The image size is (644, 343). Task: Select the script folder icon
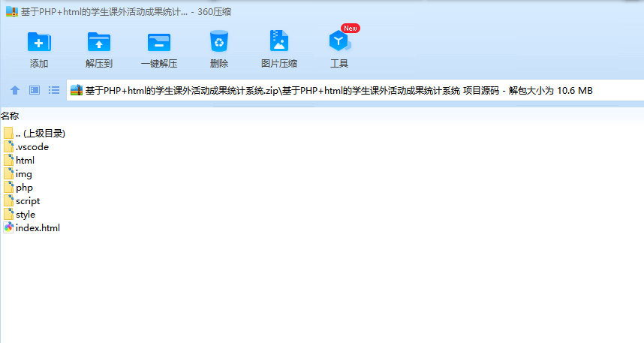8,201
